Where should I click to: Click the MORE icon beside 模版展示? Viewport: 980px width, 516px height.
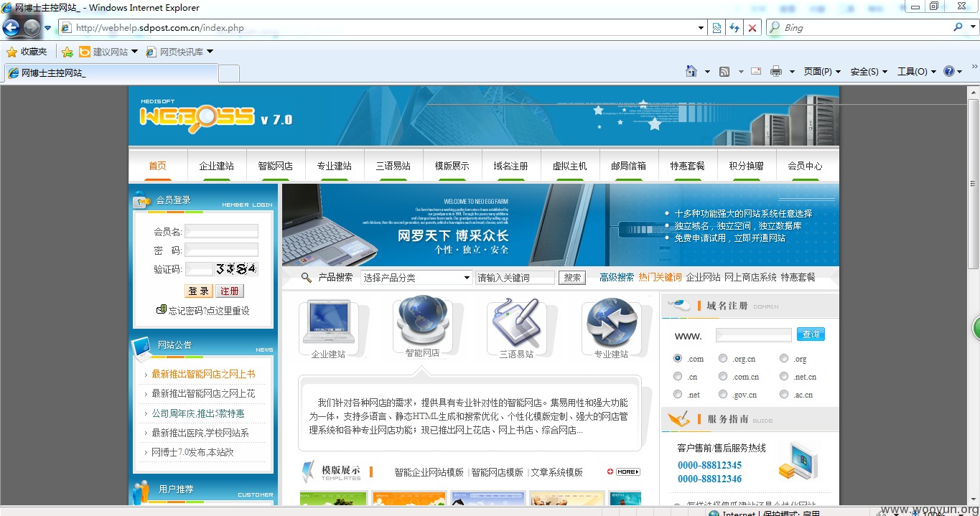coord(623,472)
